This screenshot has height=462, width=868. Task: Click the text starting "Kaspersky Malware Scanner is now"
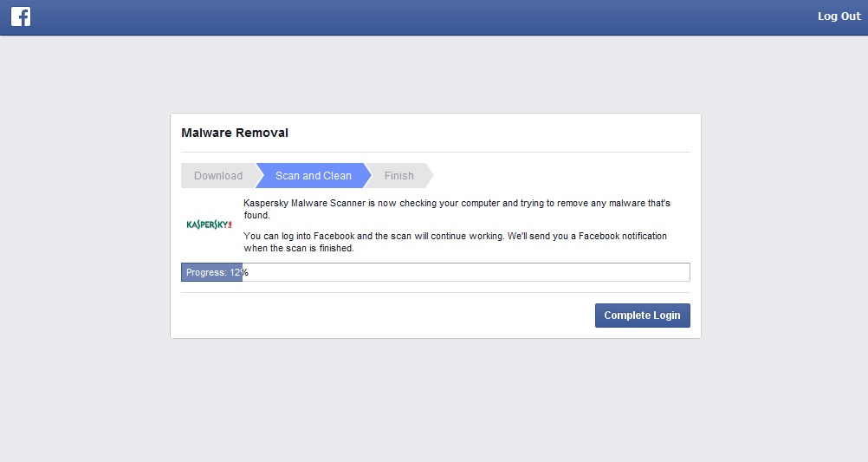coord(457,209)
